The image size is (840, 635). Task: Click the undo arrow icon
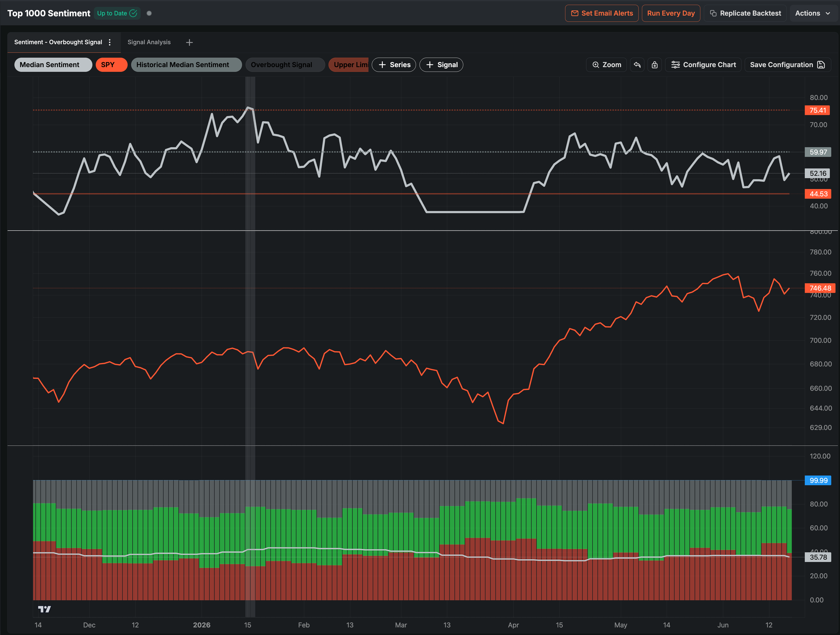[x=637, y=65]
